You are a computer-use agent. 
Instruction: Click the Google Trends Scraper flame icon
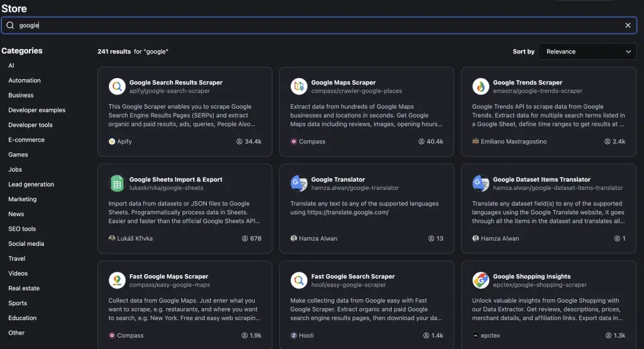480,86
